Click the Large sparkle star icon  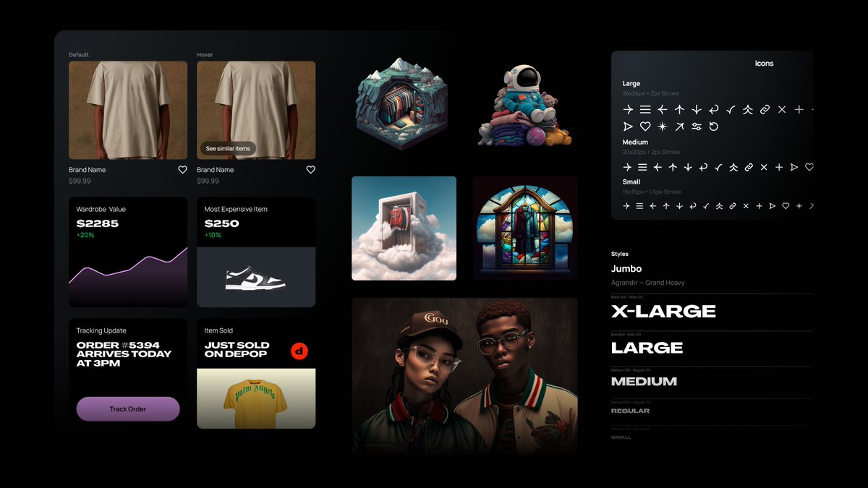pos(663,127)
